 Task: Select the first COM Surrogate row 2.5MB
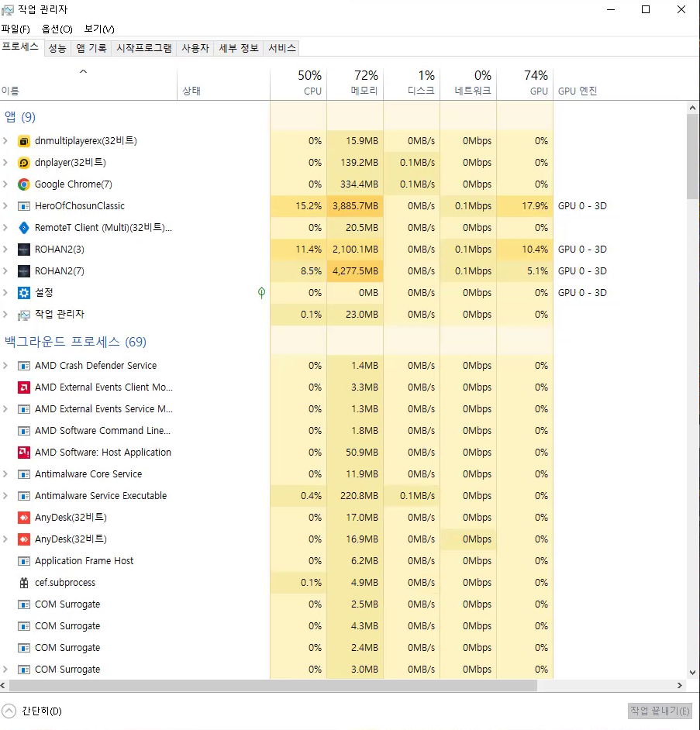pos(277,604)
